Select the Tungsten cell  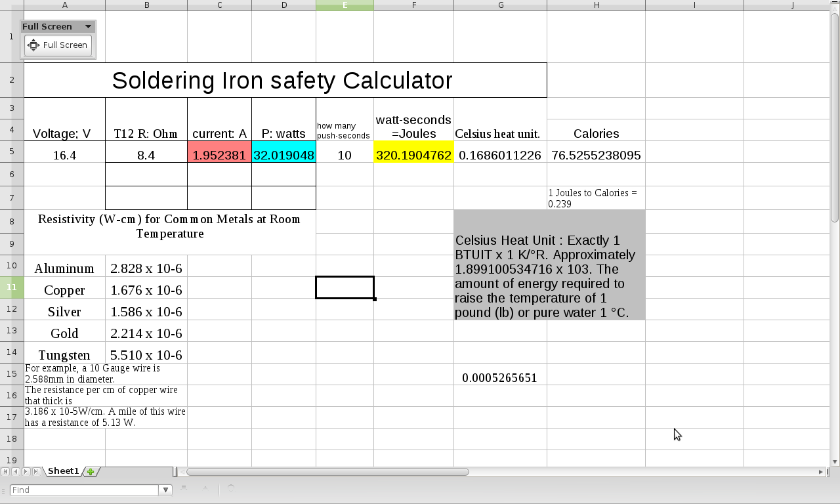pyautogui.click(x=64, y=352)
